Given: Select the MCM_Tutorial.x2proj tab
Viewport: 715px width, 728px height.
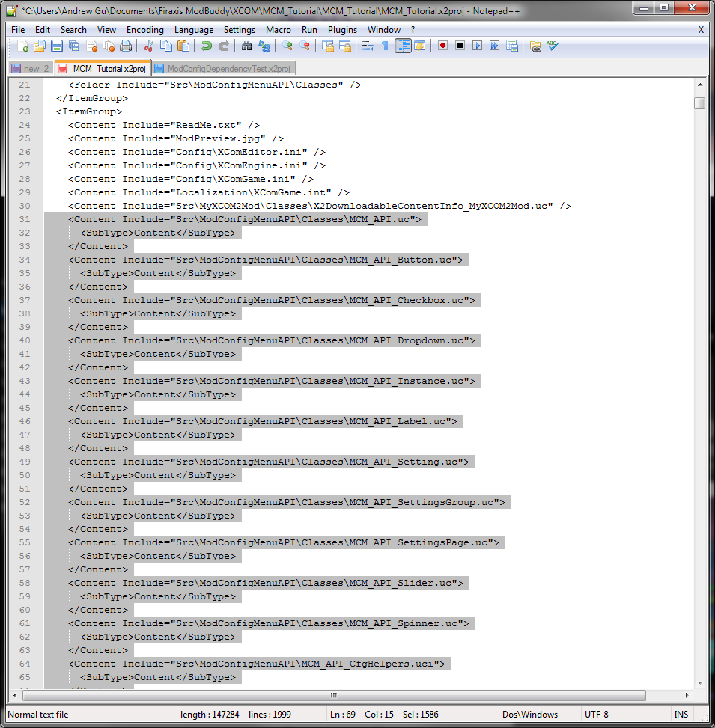Looking at the screenshot, I should [x=103, y=68].
